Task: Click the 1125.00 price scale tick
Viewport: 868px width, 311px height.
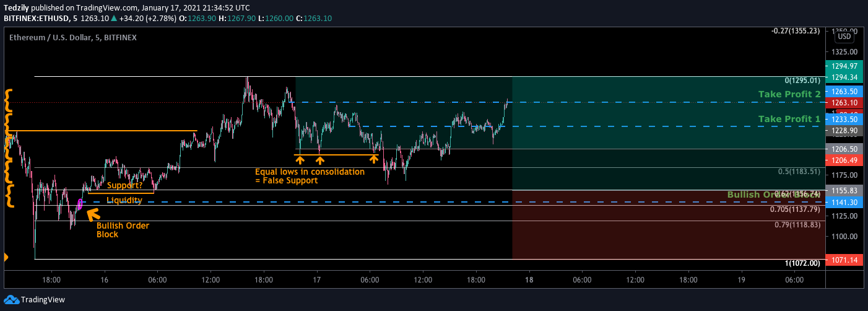Action: click(x=844, y=216)
